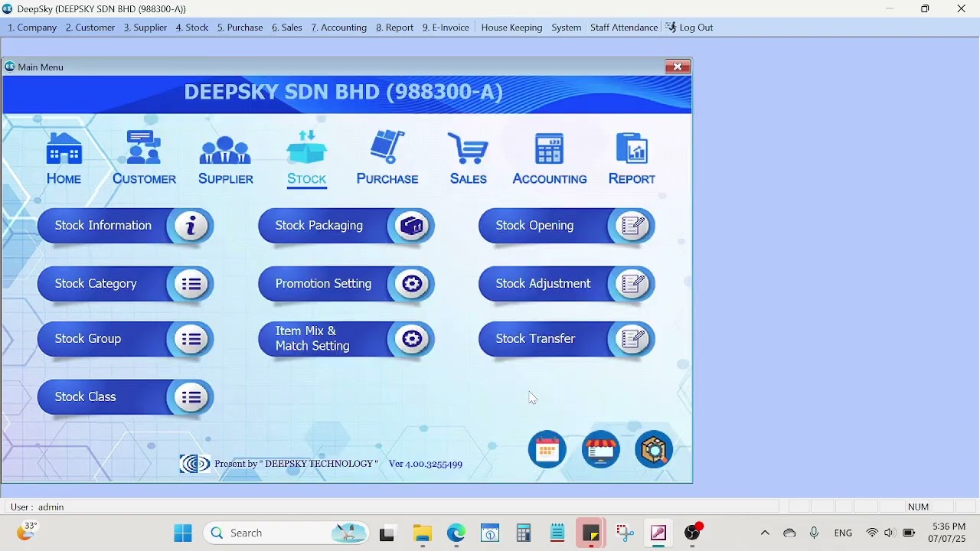Click the round box-with-magnifier icon

[x=655, y=450]
